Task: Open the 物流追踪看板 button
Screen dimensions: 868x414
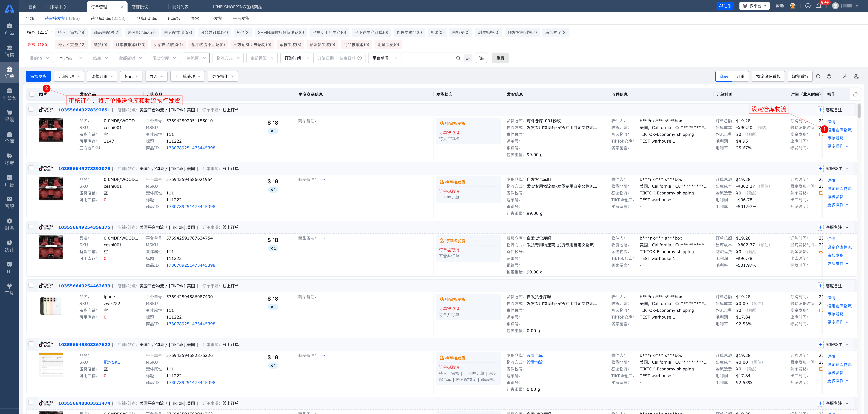Action: [x=768, y=76]
